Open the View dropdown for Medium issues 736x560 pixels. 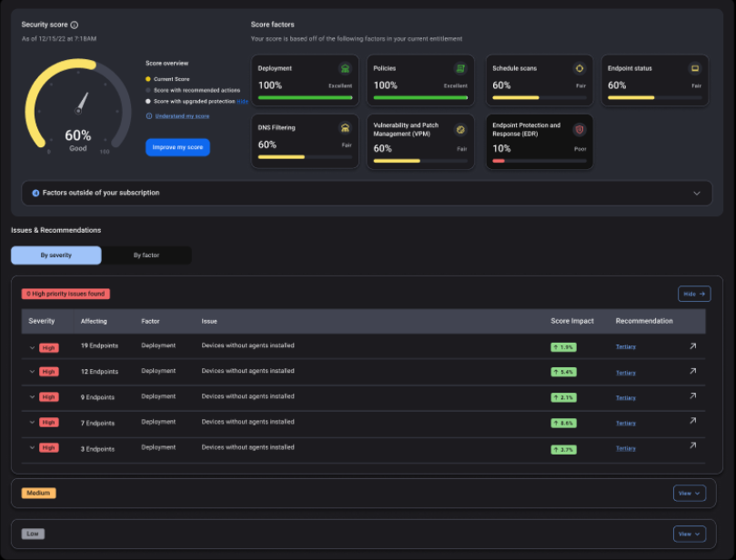point(689,493)
